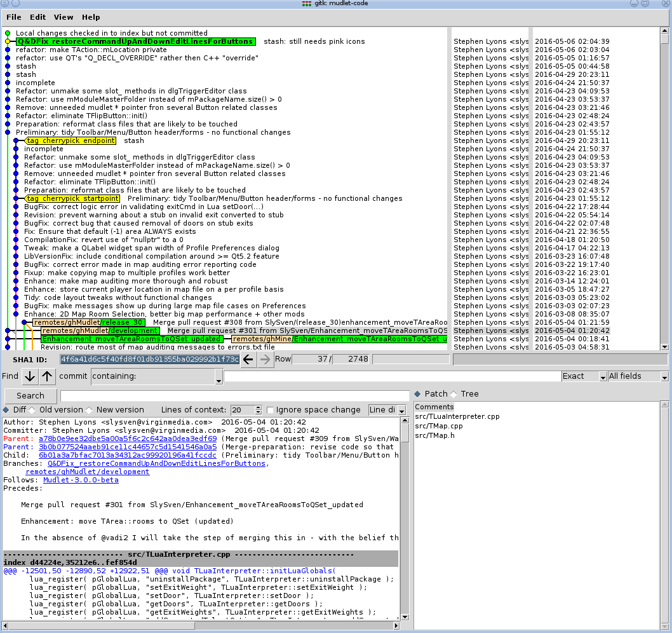Click the SHA1 ID field
The width and height of the screenshot is (672, 633).
[x=149, y=359]
